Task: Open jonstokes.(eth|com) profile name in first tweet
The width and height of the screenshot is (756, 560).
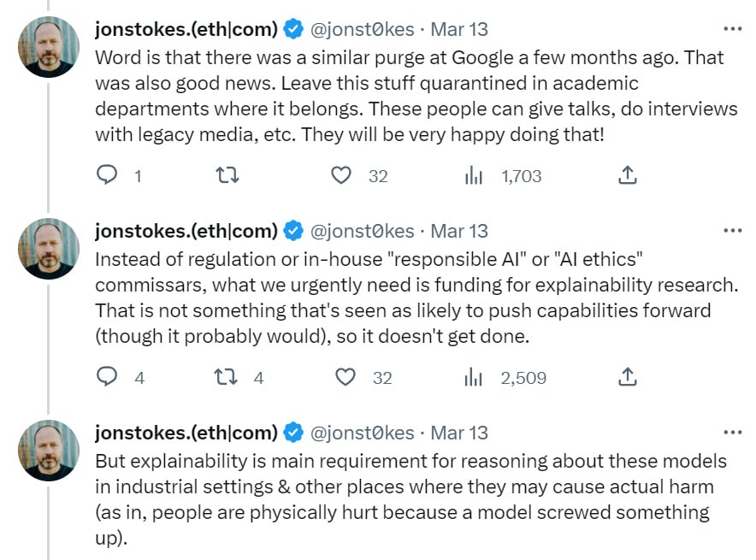Action: pos(186,29)
